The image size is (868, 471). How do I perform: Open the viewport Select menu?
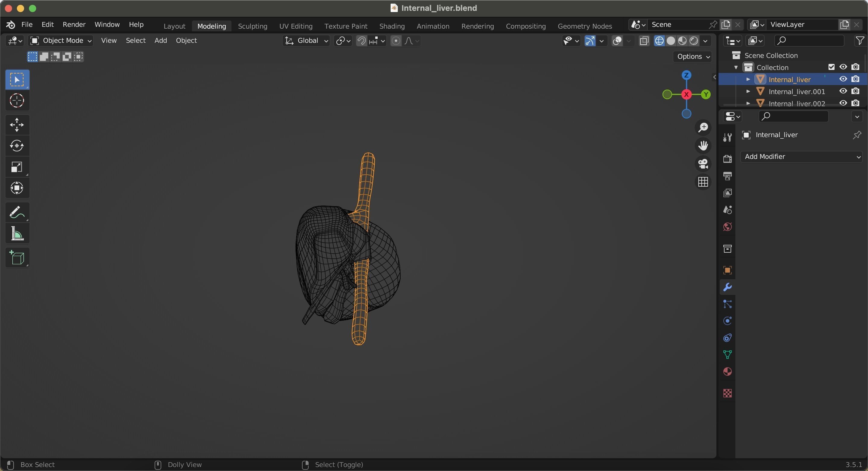click(135, 40)
